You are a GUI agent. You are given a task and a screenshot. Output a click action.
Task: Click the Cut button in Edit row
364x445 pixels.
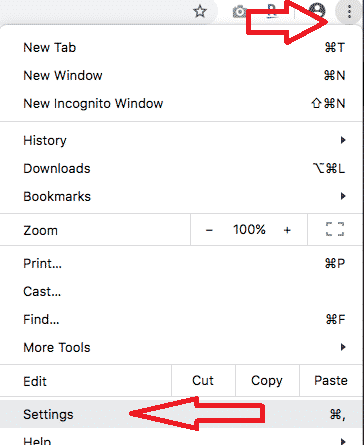(203, 380)
